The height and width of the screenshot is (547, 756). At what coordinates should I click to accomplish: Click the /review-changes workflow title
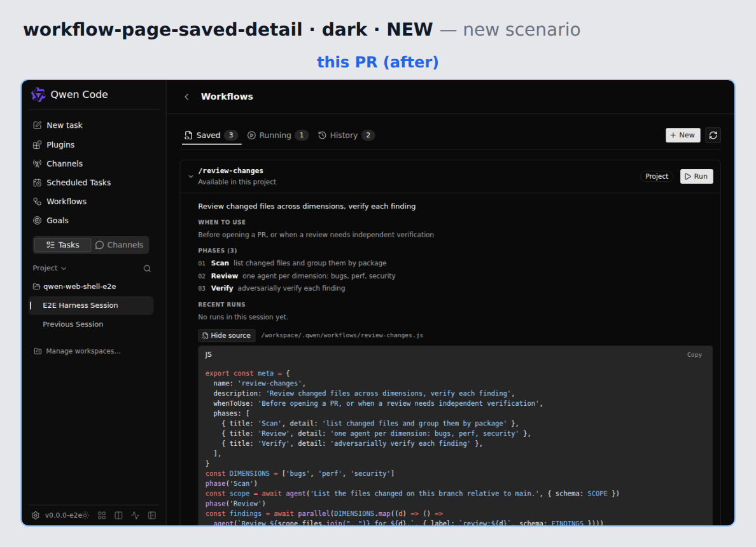[x=230, y=170]
